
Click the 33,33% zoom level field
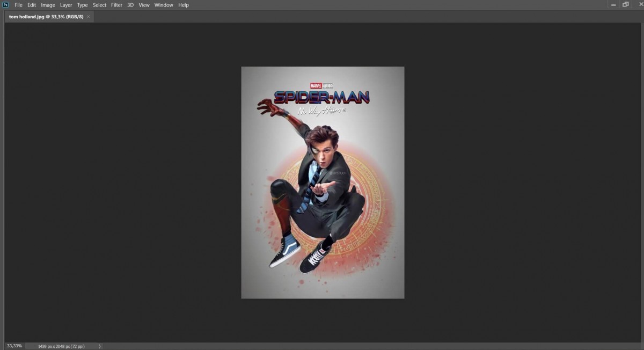tap(14, 346)
